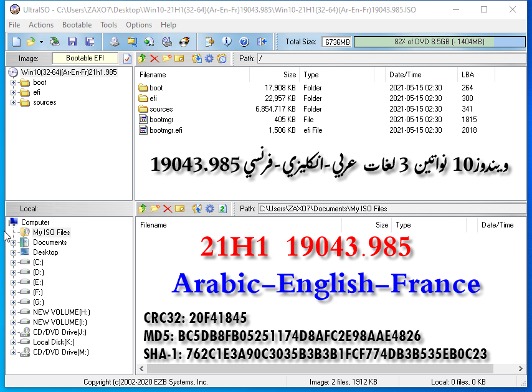Viewport: 532px width, 392px height.
Task: Click folder view icon in image toolbar
Action: (222, 59)
